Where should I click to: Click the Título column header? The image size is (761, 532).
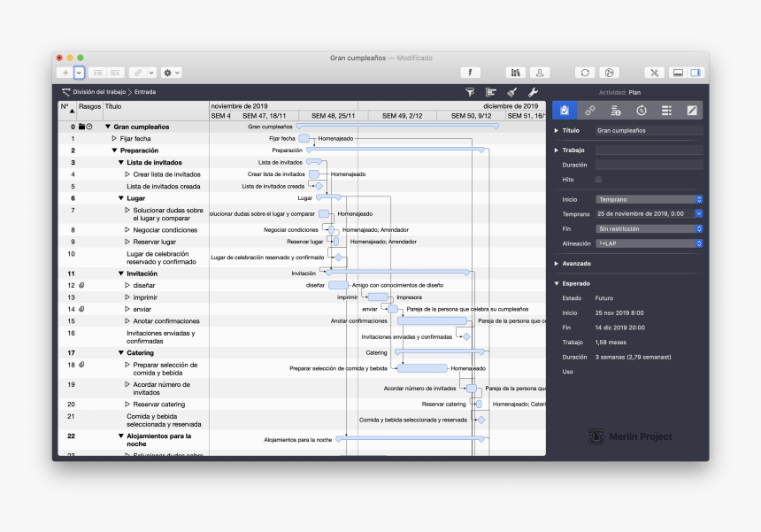pos(156,111)
